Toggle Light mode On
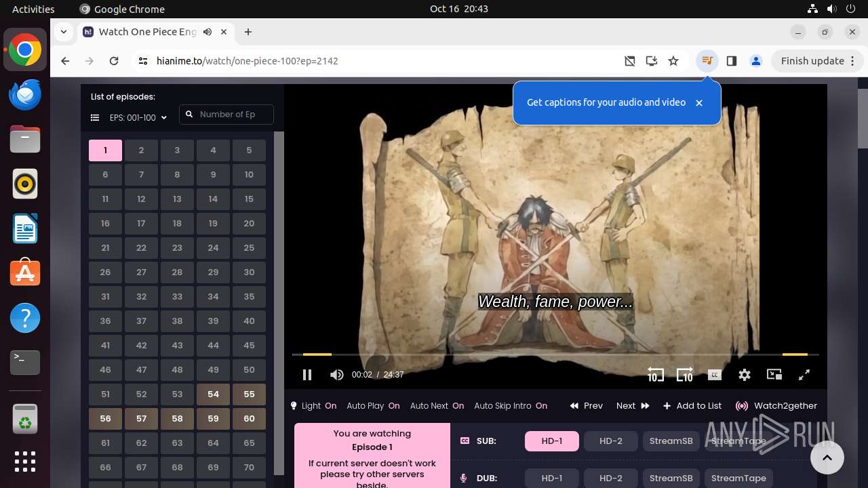The width and height of the screenshot is (868, 488). 313,406
